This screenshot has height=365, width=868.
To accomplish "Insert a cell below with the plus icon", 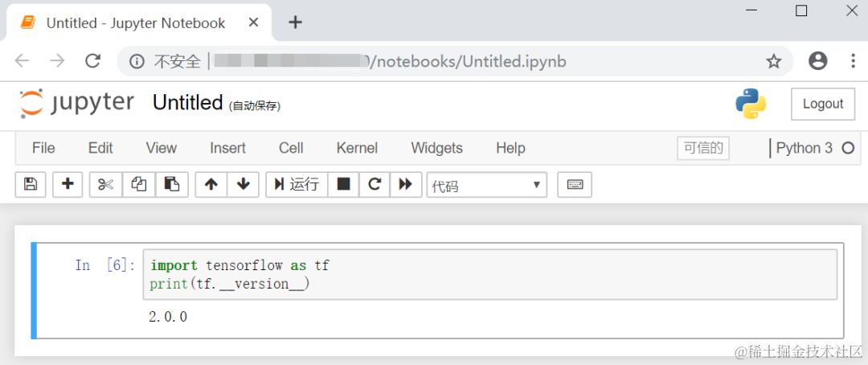I will pyautogui.click(x=68, y=184).
